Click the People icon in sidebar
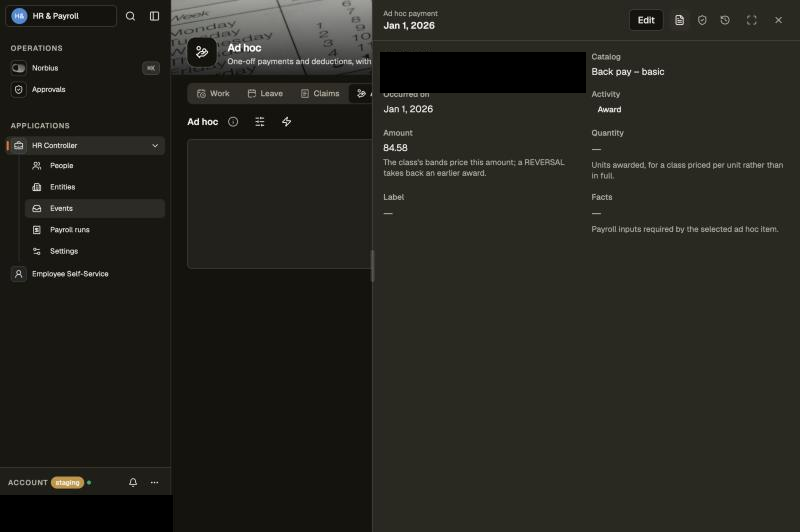This screenshot has width=800, height=532. pyautogui.click(x=37, y=166)
